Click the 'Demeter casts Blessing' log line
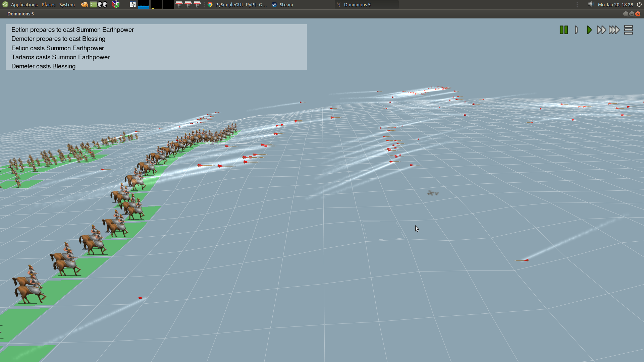The width and height of the screenshot is (644, 362). point(43,66)
